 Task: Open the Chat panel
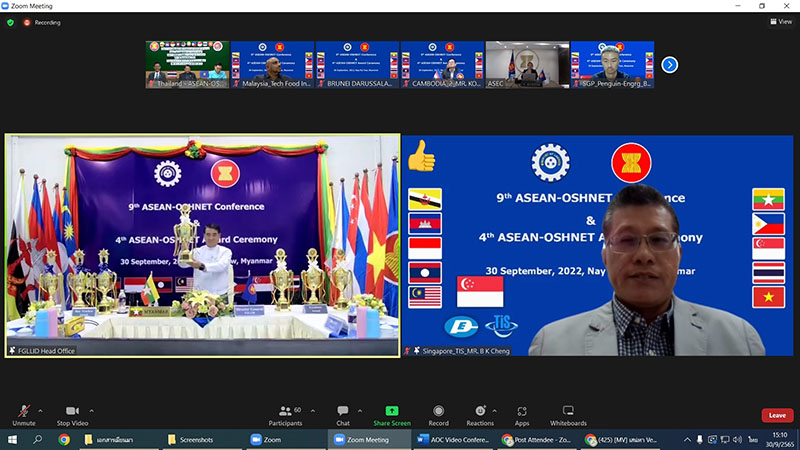pyautogui.click(x=342, y=414)
